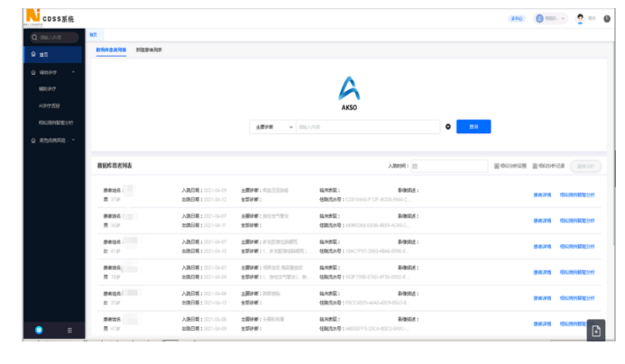Select the 数据库患者列表 tab

pyautogui.click(x=111, y=50)
